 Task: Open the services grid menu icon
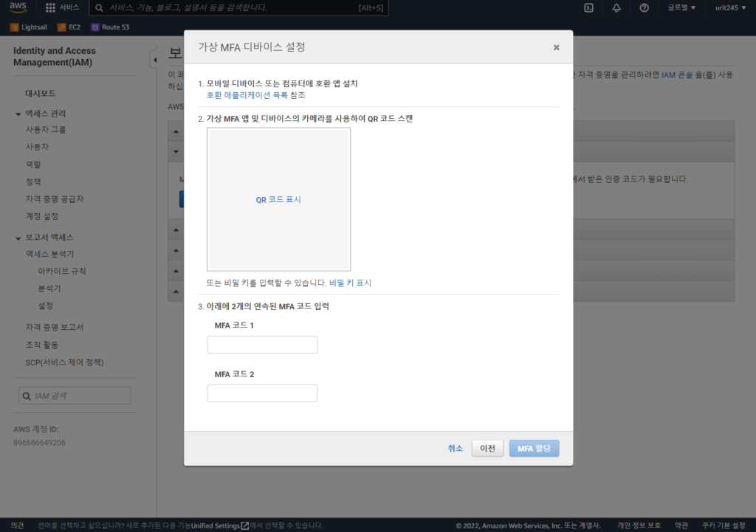50,7
